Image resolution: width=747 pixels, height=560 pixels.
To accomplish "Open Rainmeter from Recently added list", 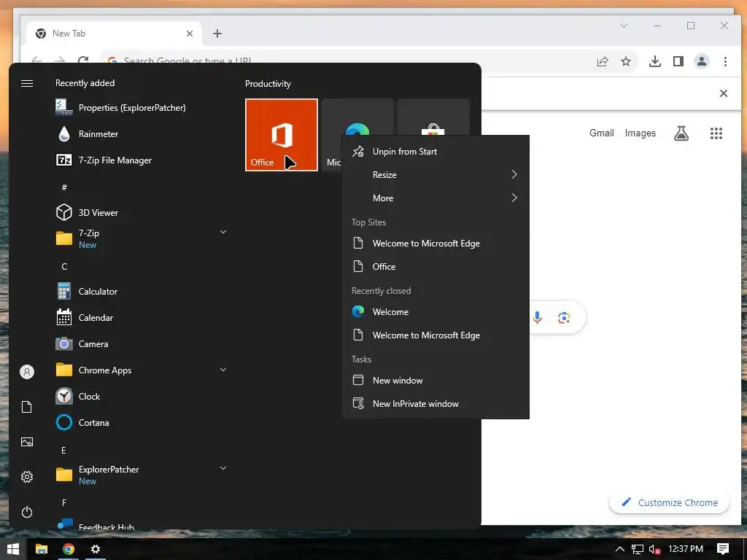I will click(x=88, y=134).
